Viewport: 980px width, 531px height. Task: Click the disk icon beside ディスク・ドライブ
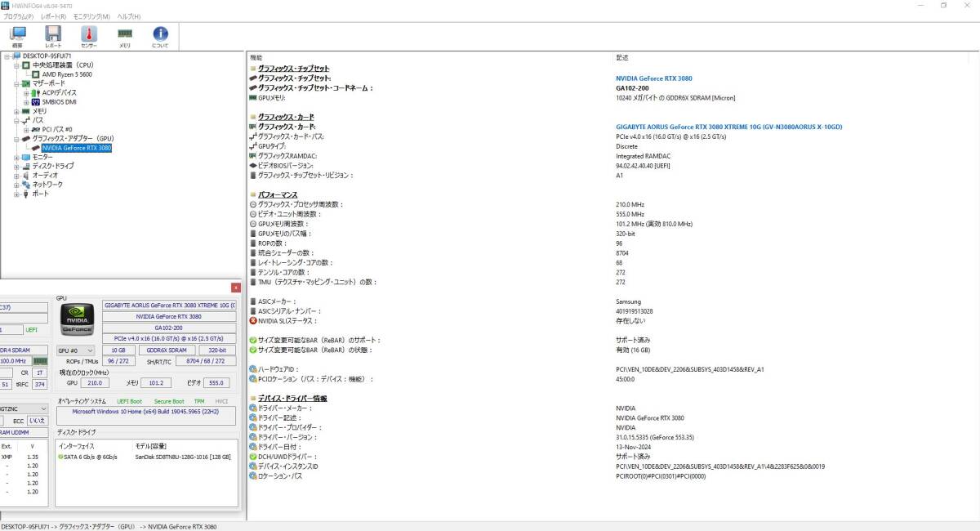(26, 166)
